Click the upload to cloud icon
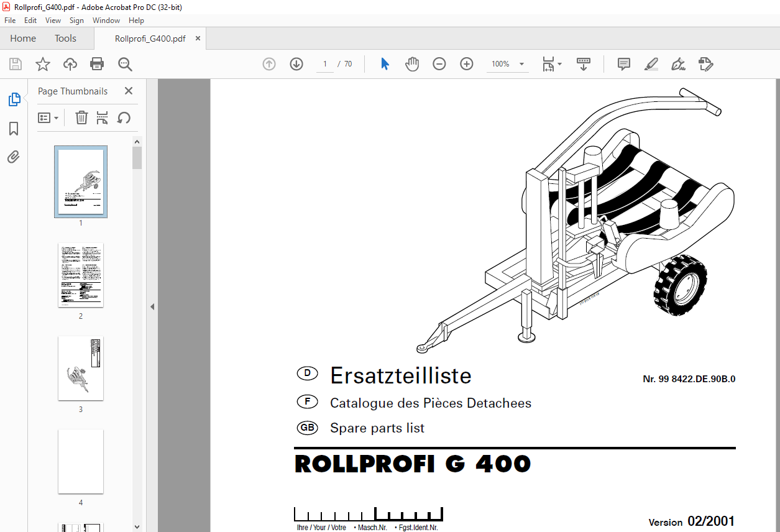780x532 pixels. tap(70, 64)
